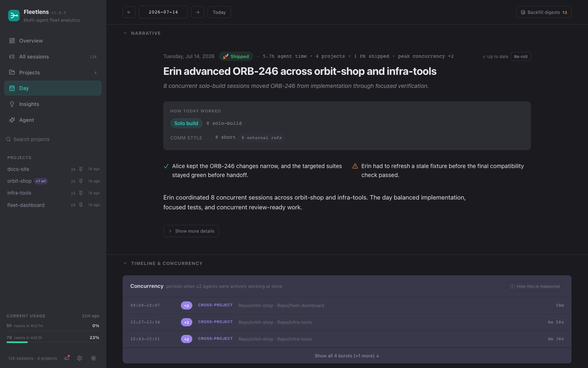Open the orbit-shop project
This screenshot has width=588, height=368.
[x=19, y=181]
